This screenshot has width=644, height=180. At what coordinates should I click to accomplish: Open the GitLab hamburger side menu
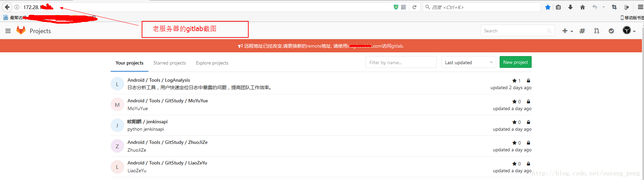(x=8, y=31)
